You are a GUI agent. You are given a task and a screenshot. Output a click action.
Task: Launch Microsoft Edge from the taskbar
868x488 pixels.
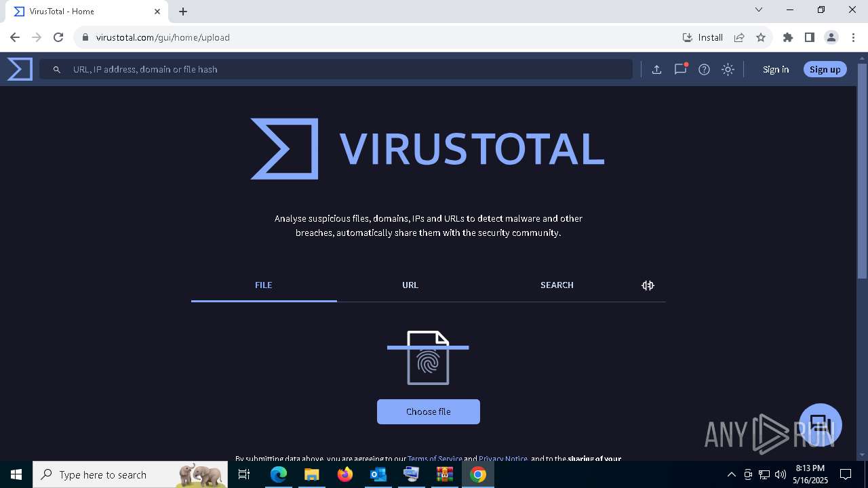click(x=279, y=474)
